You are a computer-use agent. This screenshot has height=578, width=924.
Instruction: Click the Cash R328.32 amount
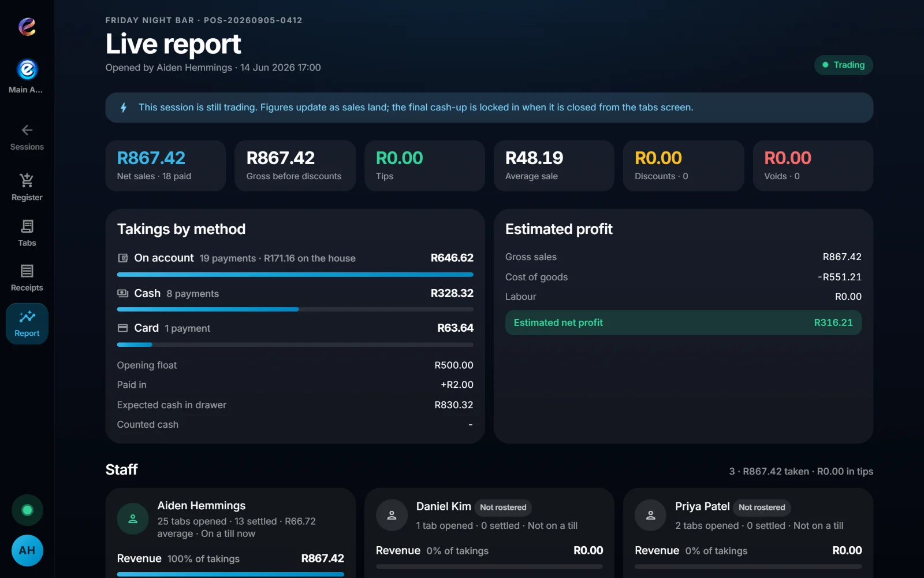(x=452, y=293)
